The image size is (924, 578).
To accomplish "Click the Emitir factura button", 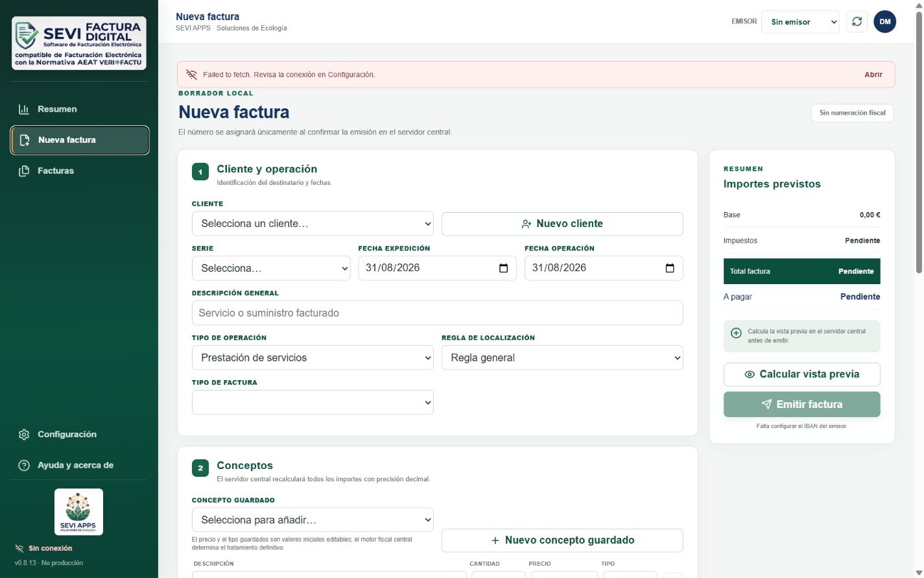I will click(x=802, y=404).
